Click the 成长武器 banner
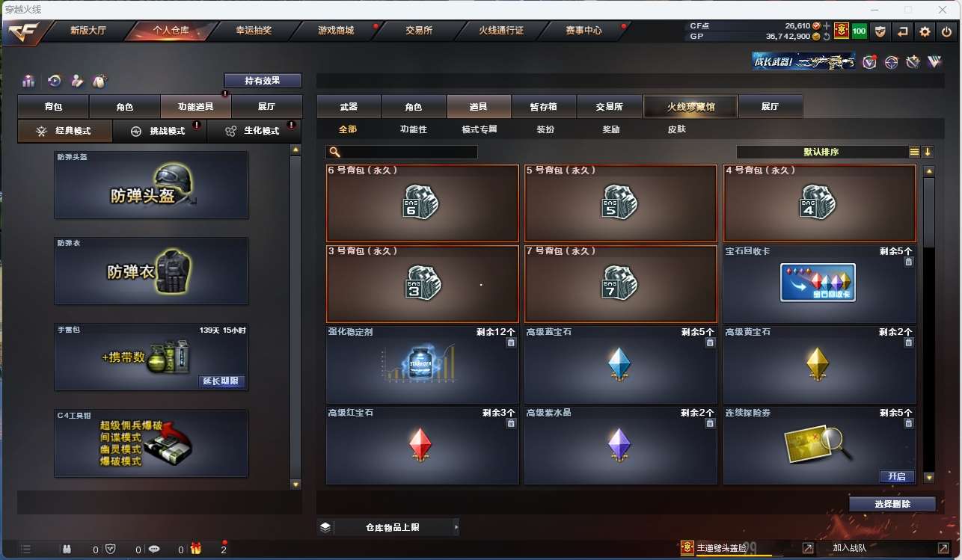Image resolution: width=962 pixels, height=560 pixels. point(803,61)
